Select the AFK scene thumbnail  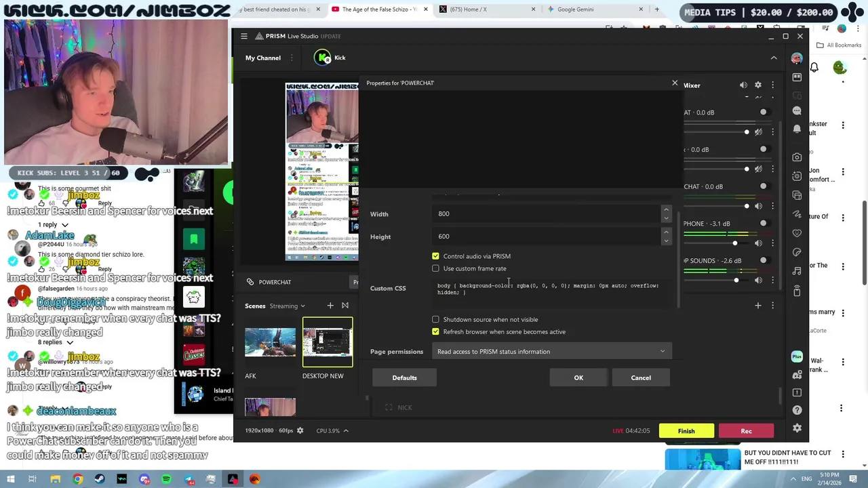(x=270, y=342)
